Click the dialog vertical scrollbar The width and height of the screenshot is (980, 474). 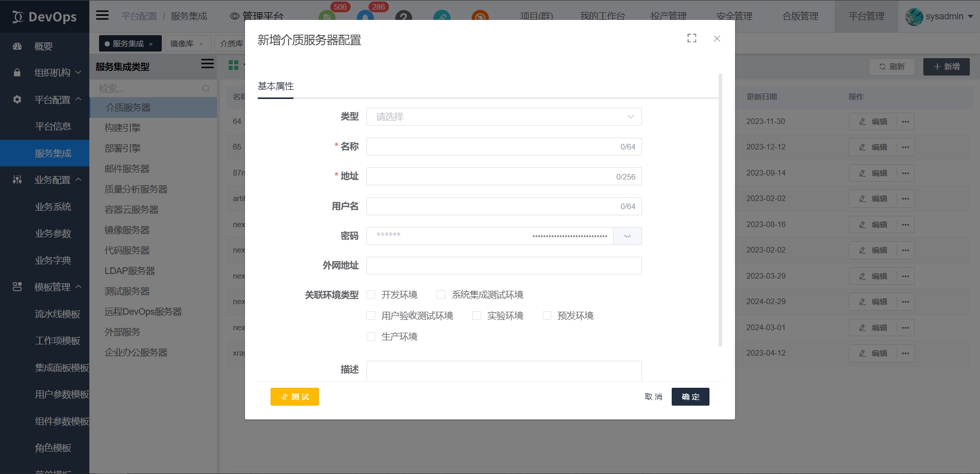(x=720, y=209)
